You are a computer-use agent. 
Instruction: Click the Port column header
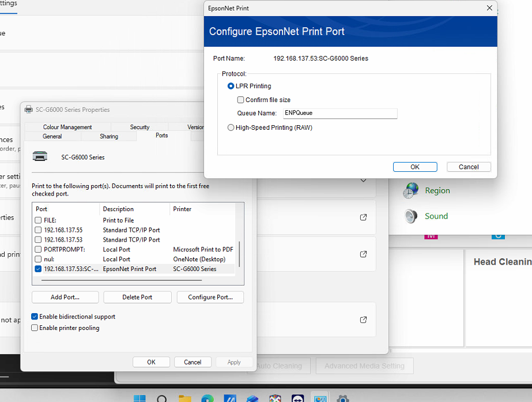(66, 209)
